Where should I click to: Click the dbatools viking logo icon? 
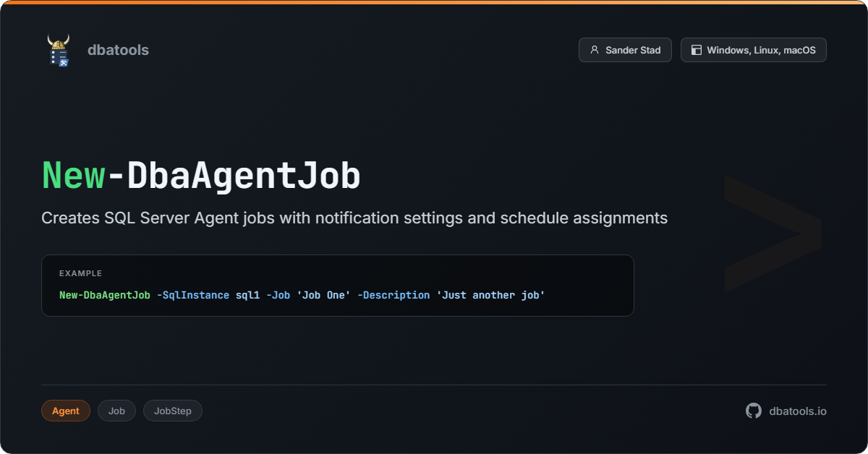point(59,50)
